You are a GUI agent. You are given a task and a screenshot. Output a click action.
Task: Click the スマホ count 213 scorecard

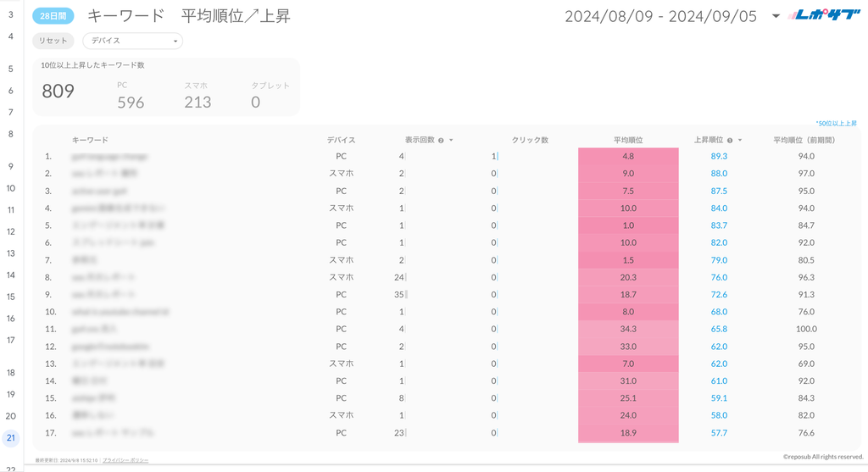tap(198, 103)
